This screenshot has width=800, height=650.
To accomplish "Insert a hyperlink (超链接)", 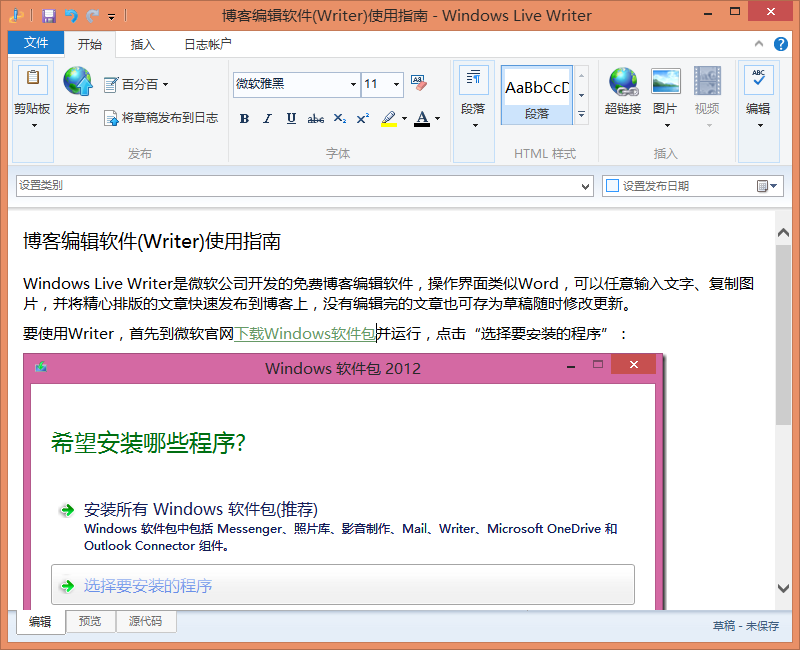I will point(622,92).
